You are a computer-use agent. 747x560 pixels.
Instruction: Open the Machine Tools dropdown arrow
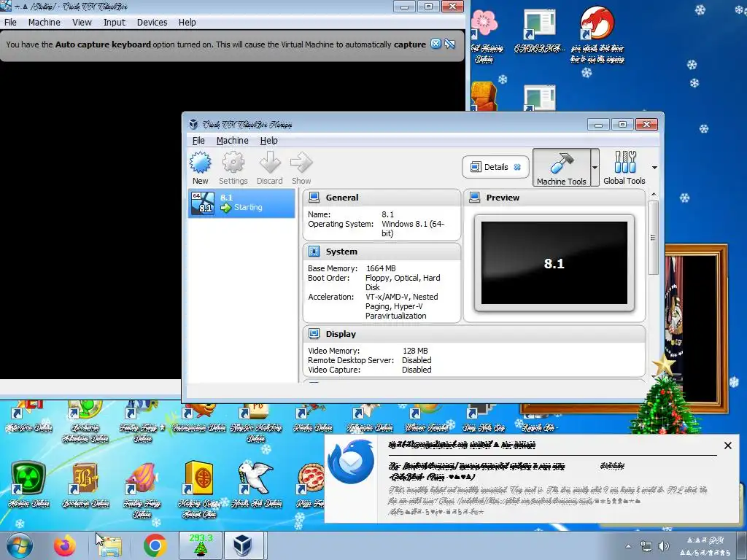tap(595, 167)
